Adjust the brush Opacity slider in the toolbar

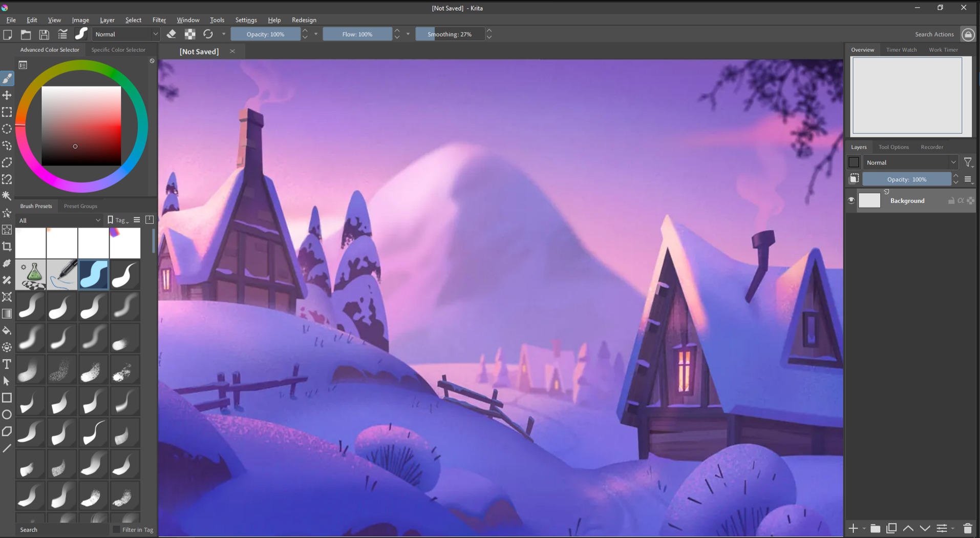click(265, 34)
